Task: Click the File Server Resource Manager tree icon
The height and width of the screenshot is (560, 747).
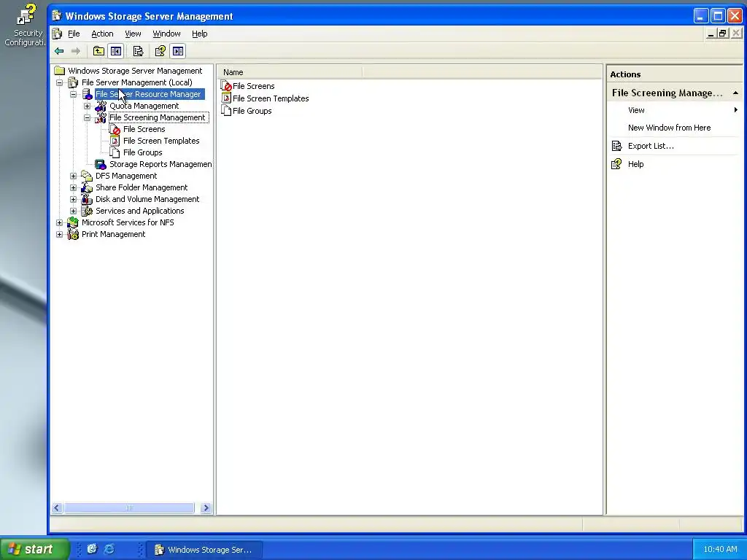Action: (87, 94)
